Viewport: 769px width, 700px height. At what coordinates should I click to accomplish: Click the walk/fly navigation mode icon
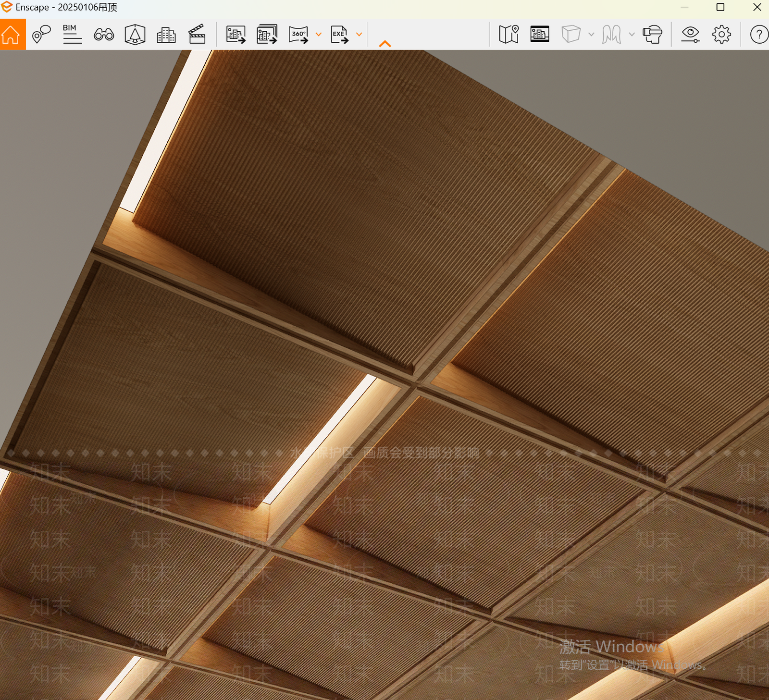click(x=611, y=34)
